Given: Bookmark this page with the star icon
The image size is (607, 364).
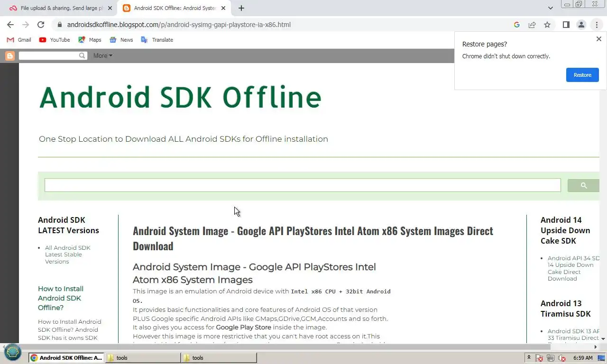Looking at the screenshot, I should [547, 25].
